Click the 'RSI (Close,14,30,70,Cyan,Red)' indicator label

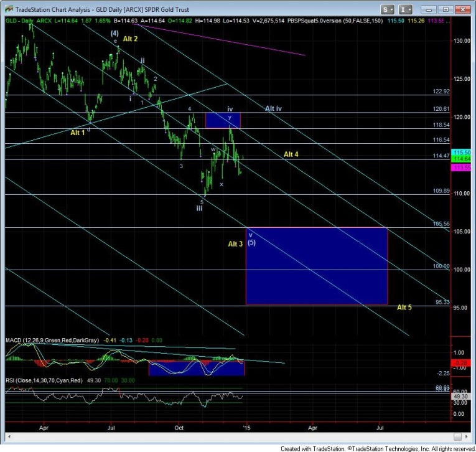click(44, 380)
